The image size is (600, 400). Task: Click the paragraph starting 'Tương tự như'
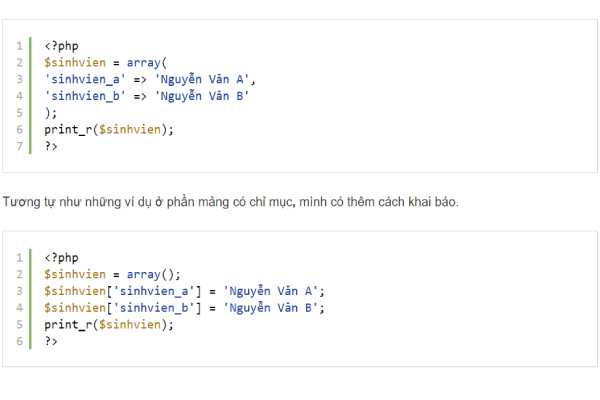point(230,202)
